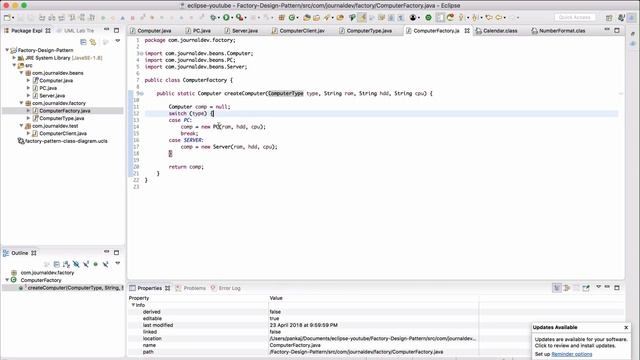Screen dimensions: 640x360
Task: Toggle Show Categories in Properties view toolbar
Action: click(557, 288)
